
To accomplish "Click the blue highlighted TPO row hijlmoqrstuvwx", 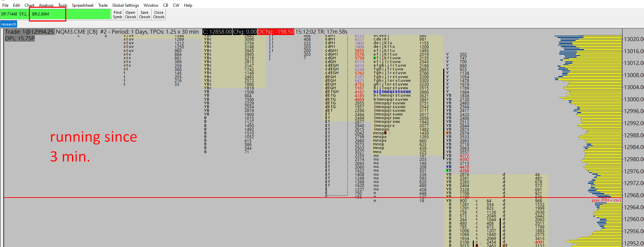I will (x=392, y=92).
